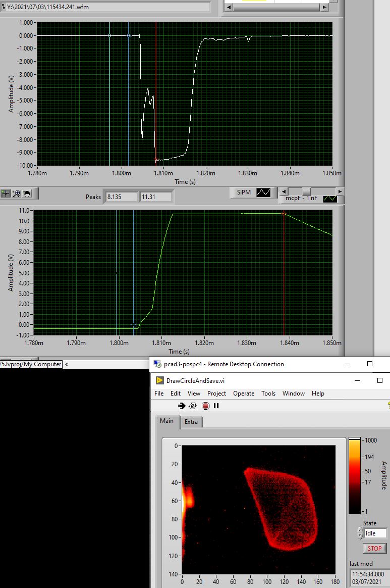Open the State Idle selector field
Screen dimensions: 390x588
click(x=375, y=533)
